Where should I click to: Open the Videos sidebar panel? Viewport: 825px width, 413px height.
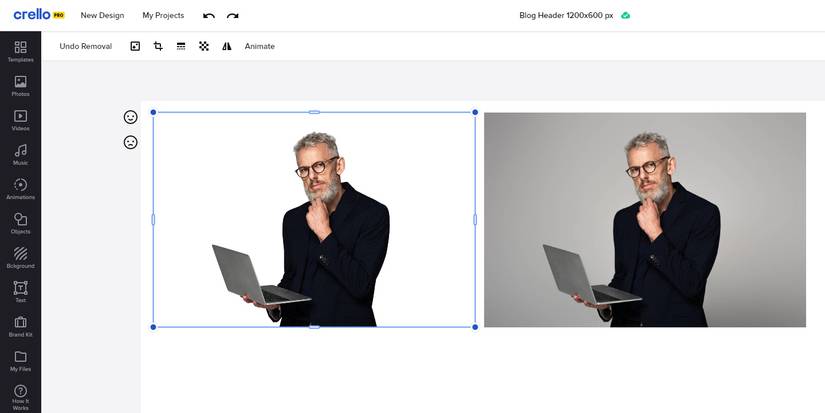[x=21, y=120]
